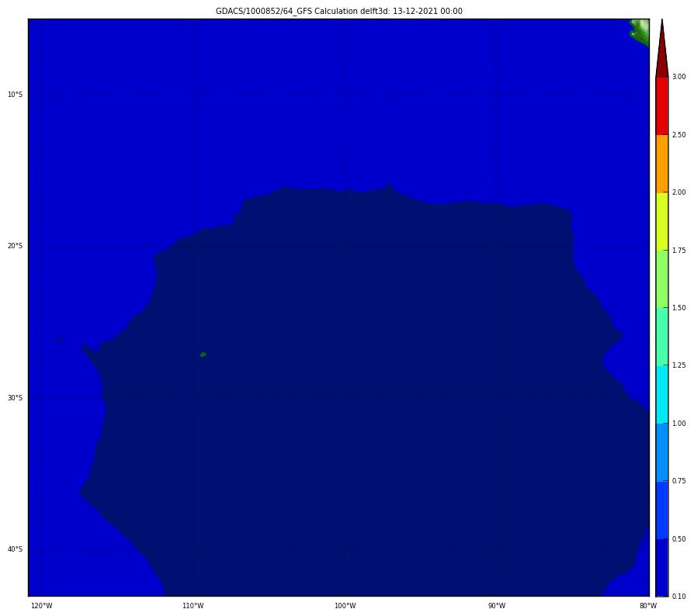This screenshot has width=694, height=616.
Task: Click the 100°W longitude label
Action: [x=345, y=606]
